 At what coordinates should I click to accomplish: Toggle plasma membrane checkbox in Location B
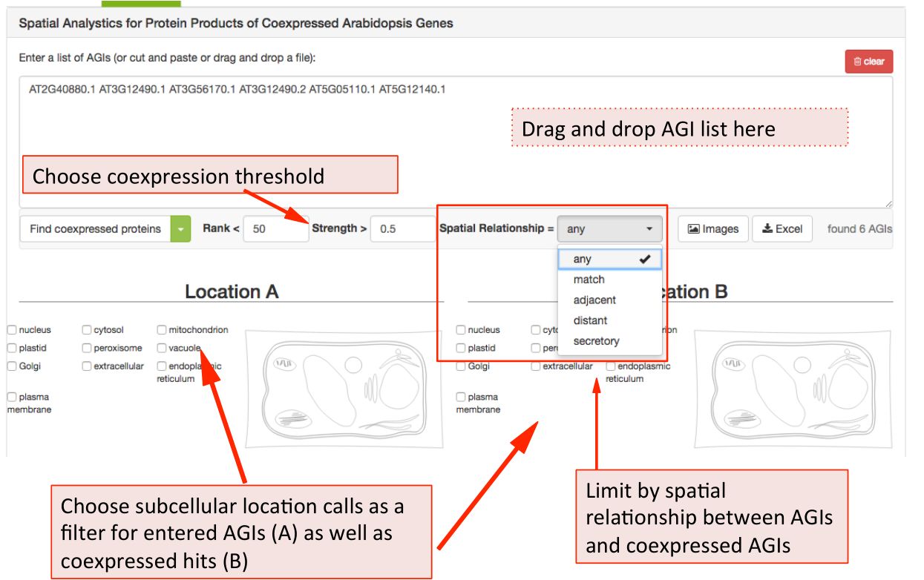pos(461,398)
